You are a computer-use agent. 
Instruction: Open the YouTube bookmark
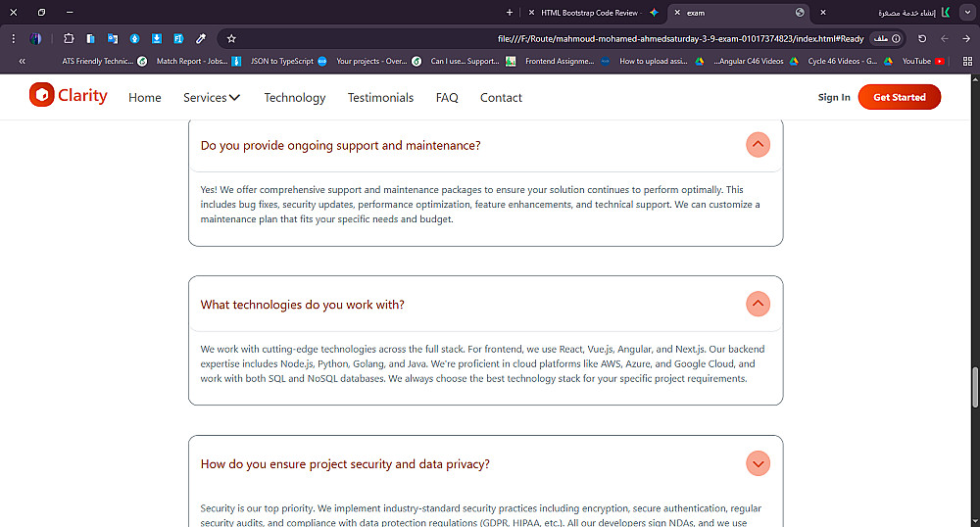pyautogui.click(x=922, y=61)
